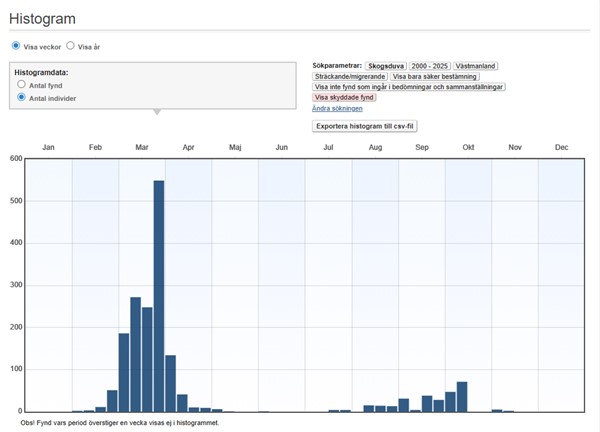Click the 'Västmanland' region tag
Viewport: 600px width, 432px height.
click(x=476, y=66)
